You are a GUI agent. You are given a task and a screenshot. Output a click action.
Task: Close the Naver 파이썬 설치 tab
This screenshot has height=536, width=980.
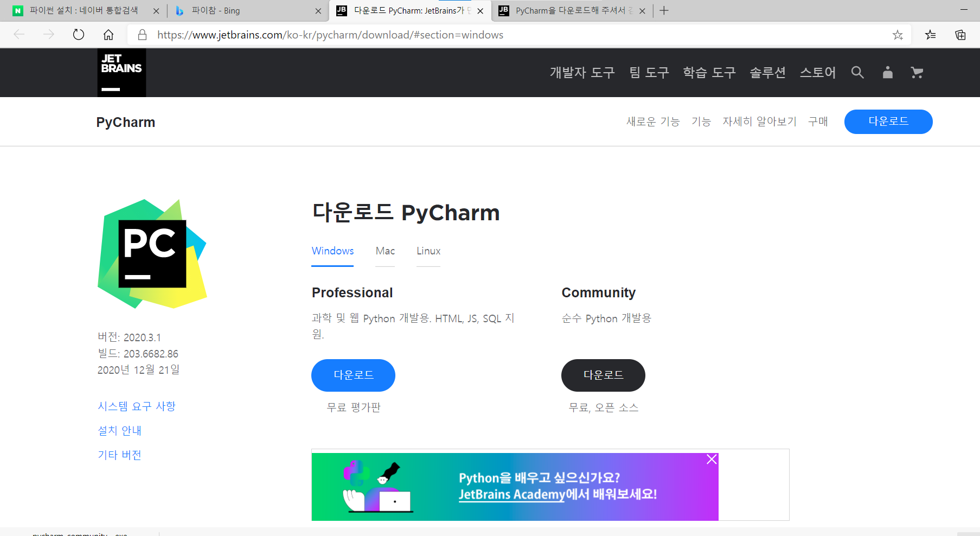click(x=156, y=11)
